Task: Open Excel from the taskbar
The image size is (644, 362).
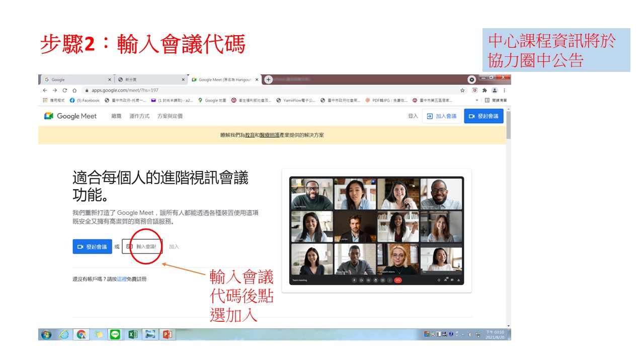Action: [x=132, y=334]
